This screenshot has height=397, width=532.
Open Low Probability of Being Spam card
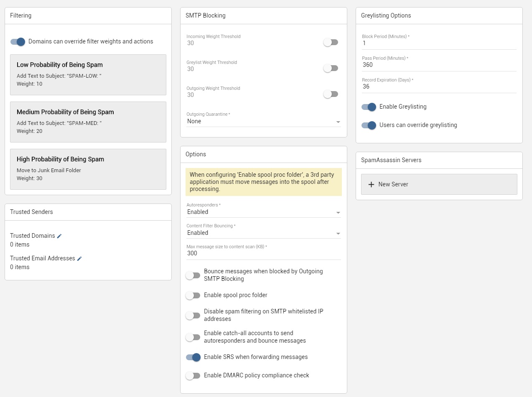pyautogui.click(x=88, y=74)
